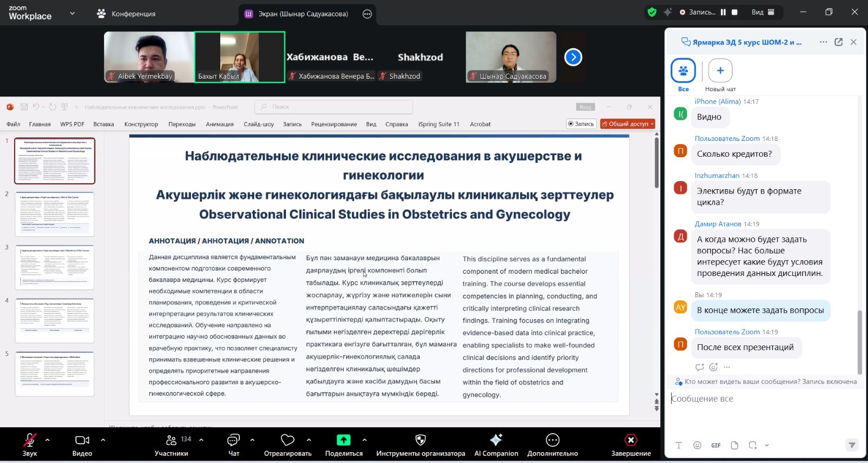
Task: Open Инструменты организатора shield icon
Action: [x=420, y=440]
